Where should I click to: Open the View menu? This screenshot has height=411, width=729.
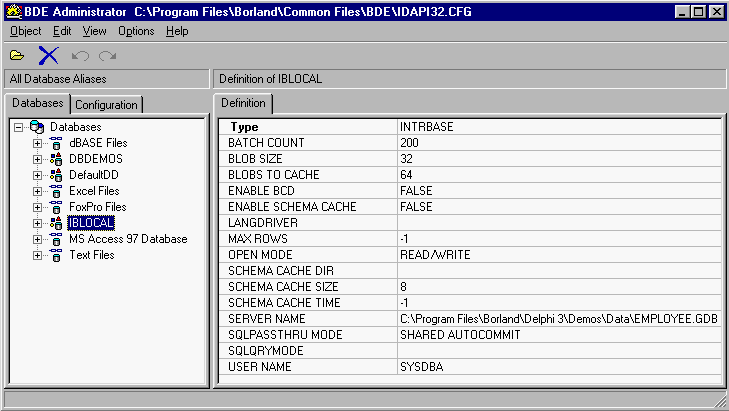(x=94, y=31)
